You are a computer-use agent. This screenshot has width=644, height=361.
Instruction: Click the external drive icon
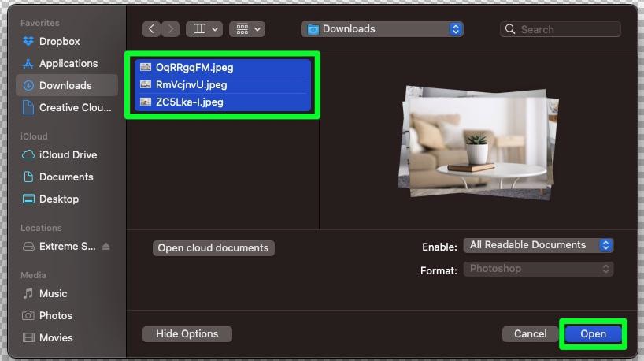tap(28, 246)
